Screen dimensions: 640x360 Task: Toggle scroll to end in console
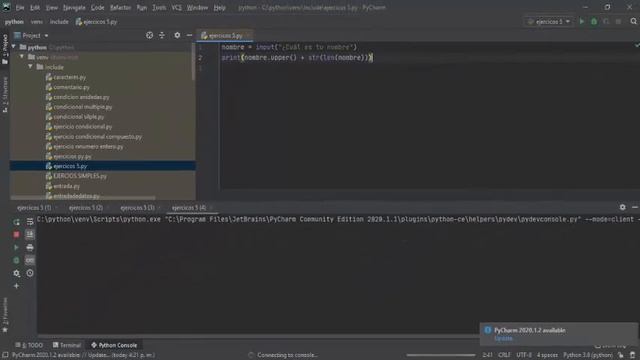coord(30,235)
